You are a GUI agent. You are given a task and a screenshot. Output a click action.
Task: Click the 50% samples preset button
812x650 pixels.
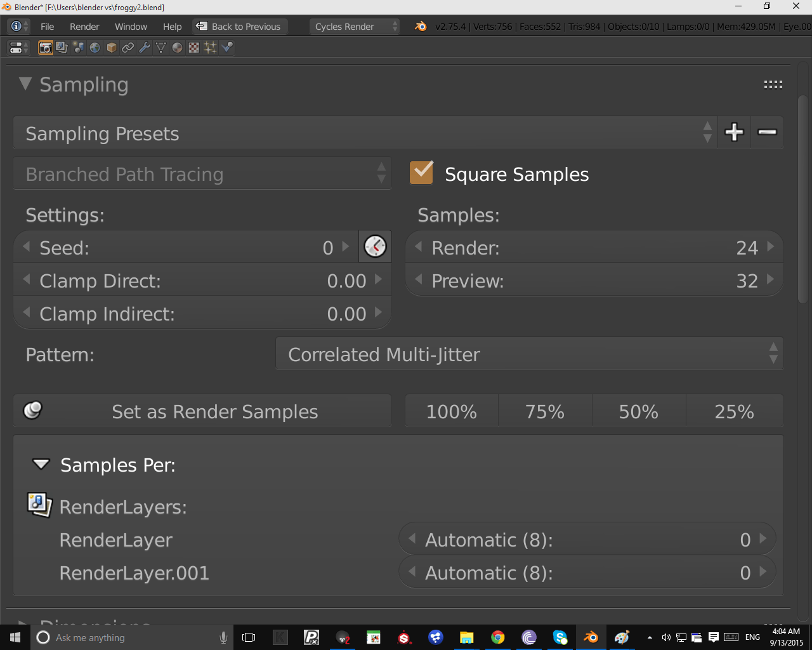638,411
